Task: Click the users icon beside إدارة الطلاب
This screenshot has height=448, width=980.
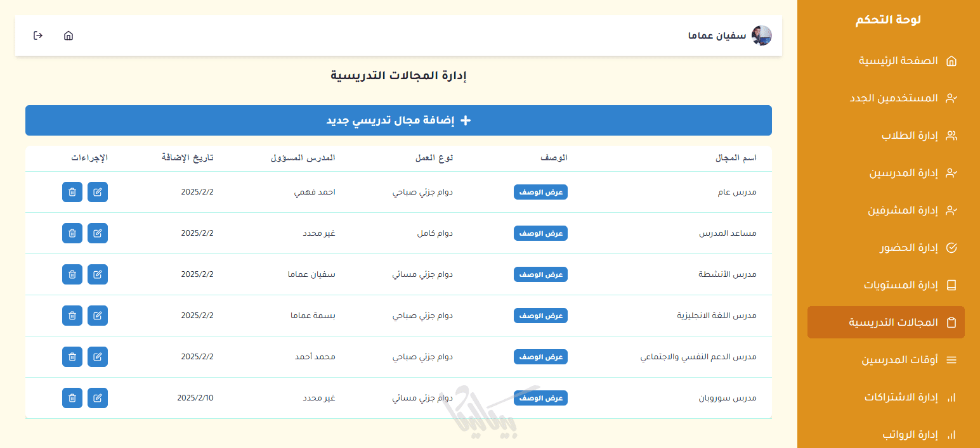Action: point(951,136)
